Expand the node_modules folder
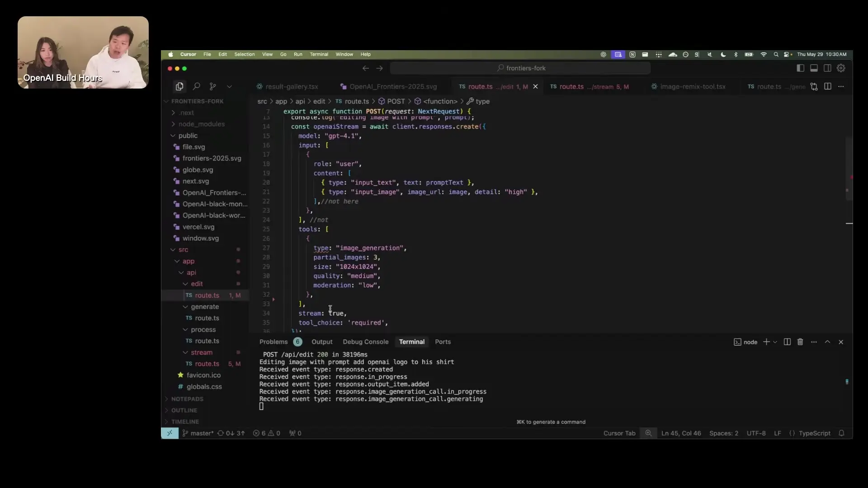The width and height of the screenshot is (868, 488). (x=201, y=124)
